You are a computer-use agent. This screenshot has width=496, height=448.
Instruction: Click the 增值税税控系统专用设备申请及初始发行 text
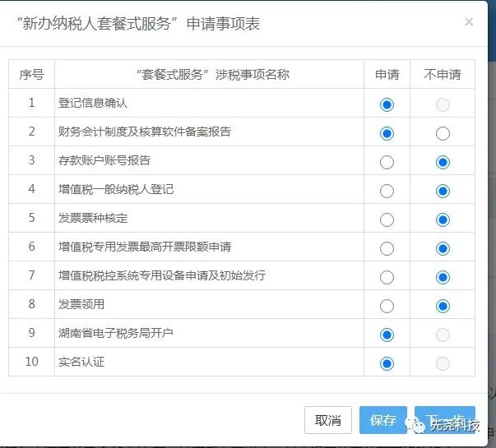pos(162,275)
